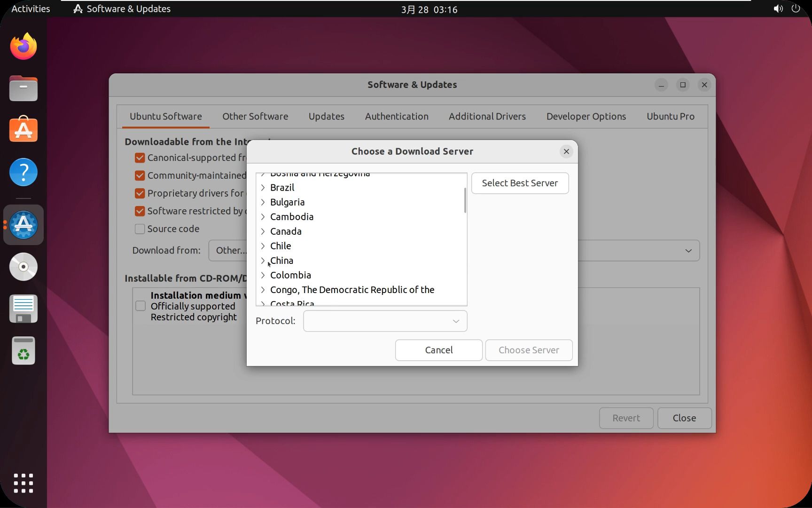
Task: Open the power menu icon
Action: tap(796, 8)
